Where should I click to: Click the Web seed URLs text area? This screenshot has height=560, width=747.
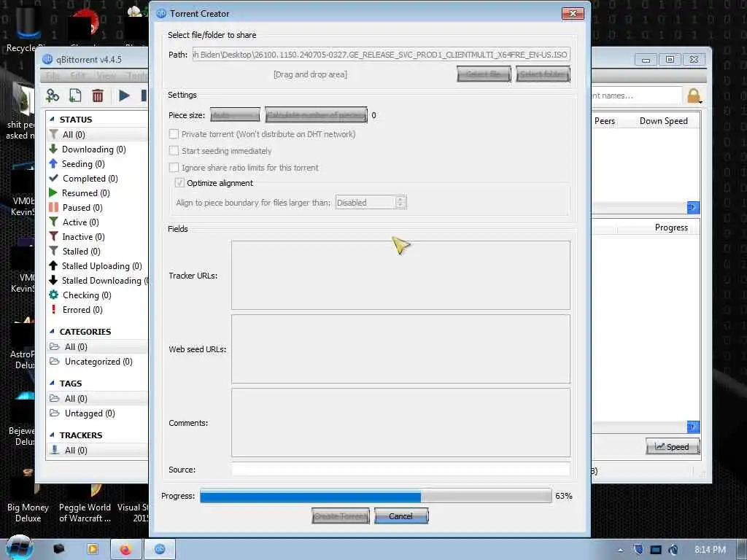(x=400, y=349)
